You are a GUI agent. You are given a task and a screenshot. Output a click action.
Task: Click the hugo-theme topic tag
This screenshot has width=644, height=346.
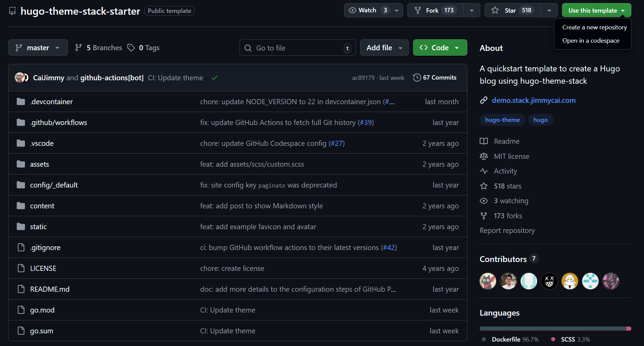pos(502,120)
